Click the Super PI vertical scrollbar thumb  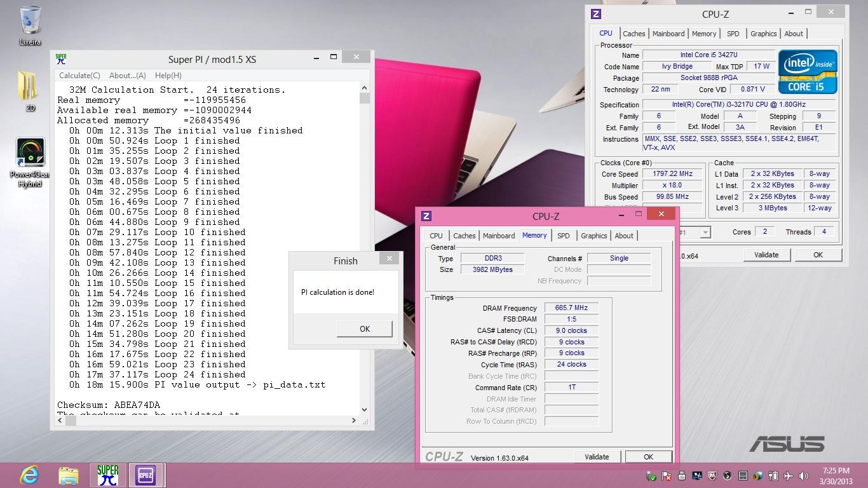[365, 98]
